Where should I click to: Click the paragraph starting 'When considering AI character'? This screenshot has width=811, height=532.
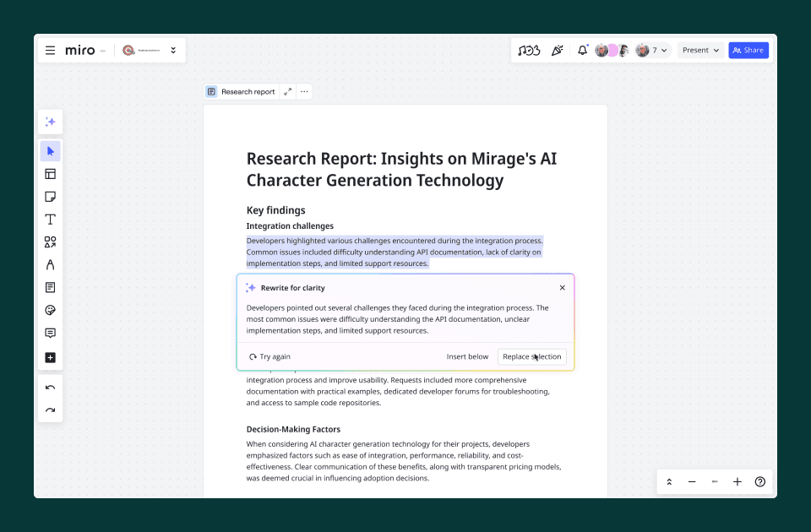(404, 461)
